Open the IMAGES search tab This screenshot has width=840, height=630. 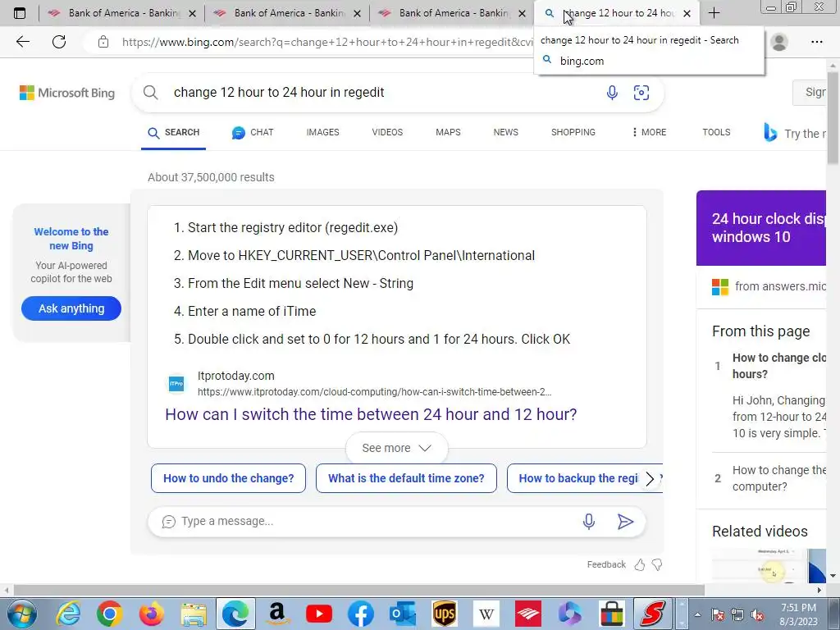pyautogui.click(x=322, y=132)
